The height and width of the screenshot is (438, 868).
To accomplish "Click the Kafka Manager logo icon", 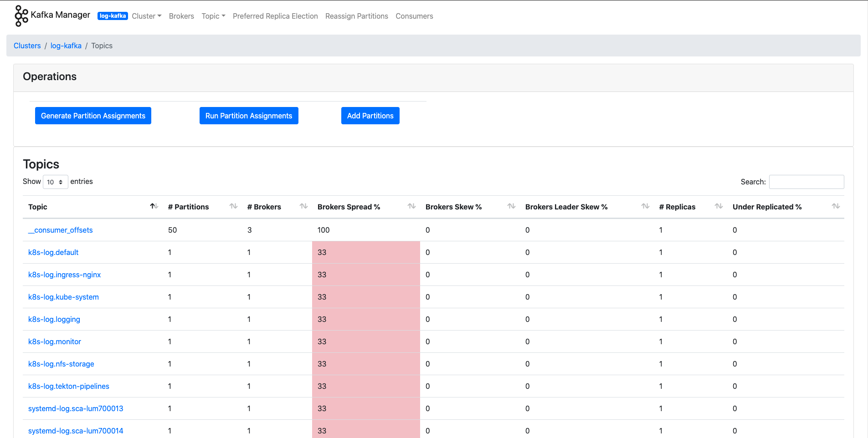I will tap(21, 16).
